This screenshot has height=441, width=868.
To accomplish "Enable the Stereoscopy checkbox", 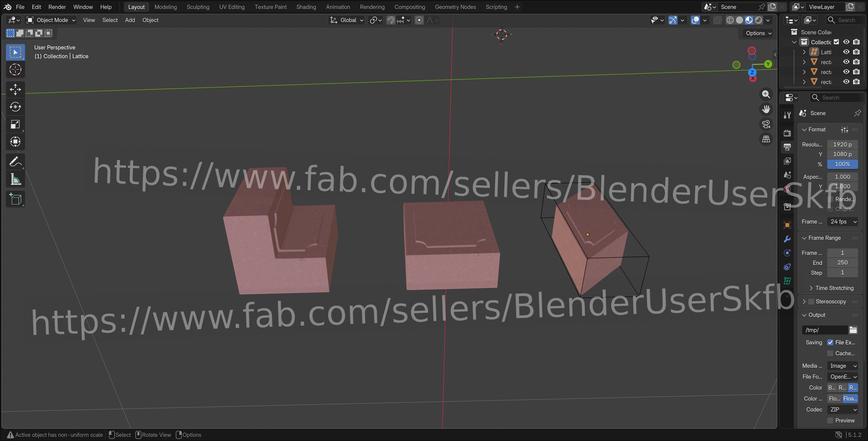I will click(x=811, y=302).
